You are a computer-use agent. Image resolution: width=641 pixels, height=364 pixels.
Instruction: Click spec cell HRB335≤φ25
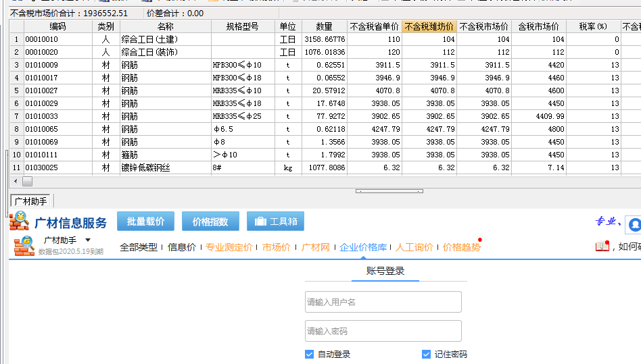pyautogui.click(x=243, y=116)
